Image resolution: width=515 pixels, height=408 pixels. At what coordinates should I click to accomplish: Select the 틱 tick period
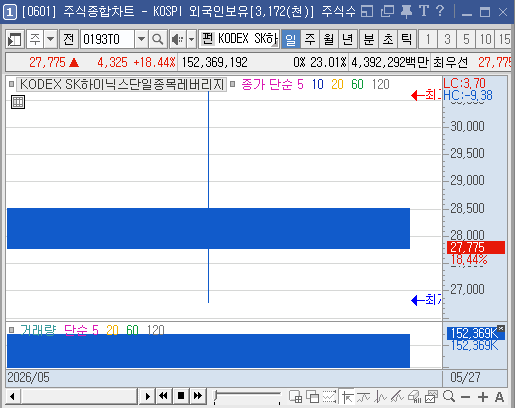[407, 39]
